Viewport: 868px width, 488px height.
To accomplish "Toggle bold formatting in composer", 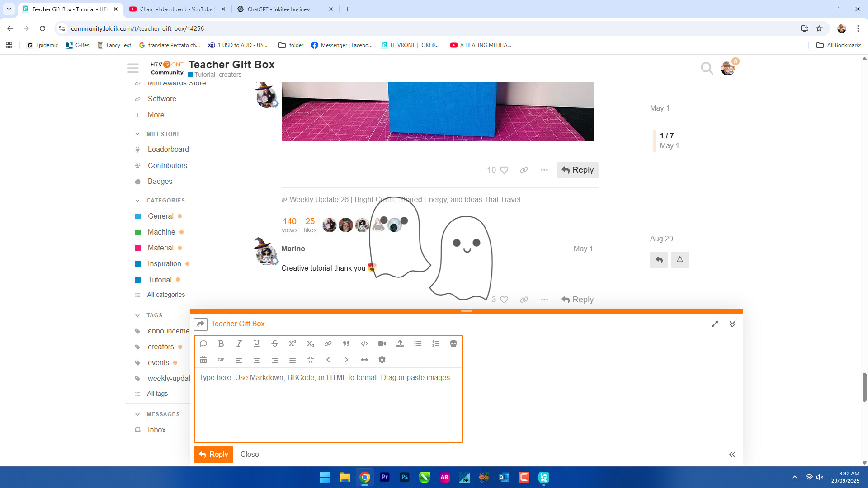I will 221,343.
